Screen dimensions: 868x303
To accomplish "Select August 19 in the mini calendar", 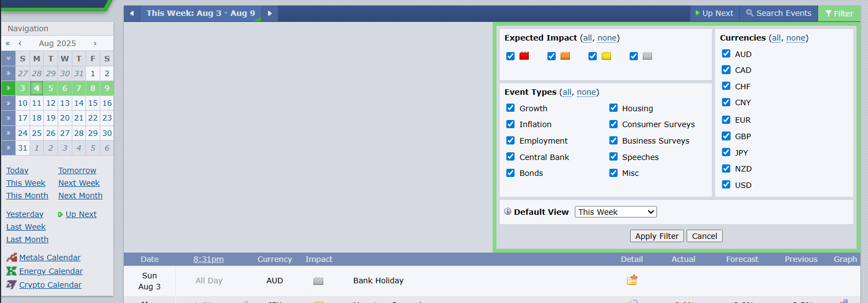I will tap(50, 118).
